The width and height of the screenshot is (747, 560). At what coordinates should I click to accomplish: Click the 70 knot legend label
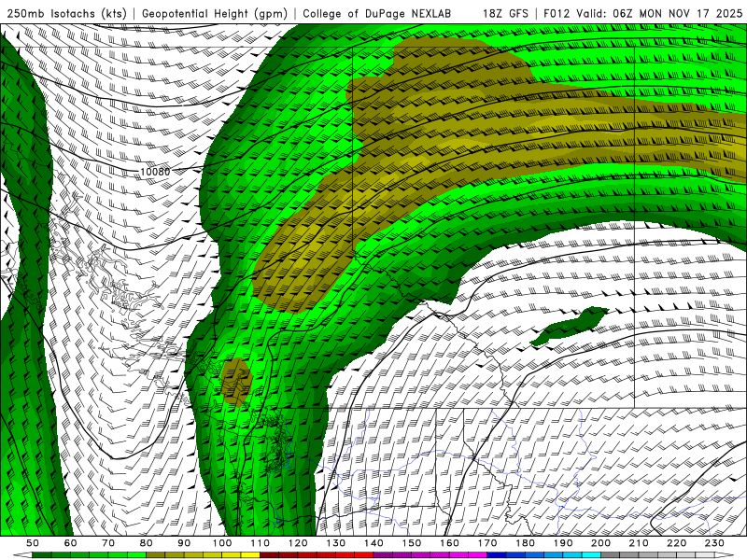(108, 543)
